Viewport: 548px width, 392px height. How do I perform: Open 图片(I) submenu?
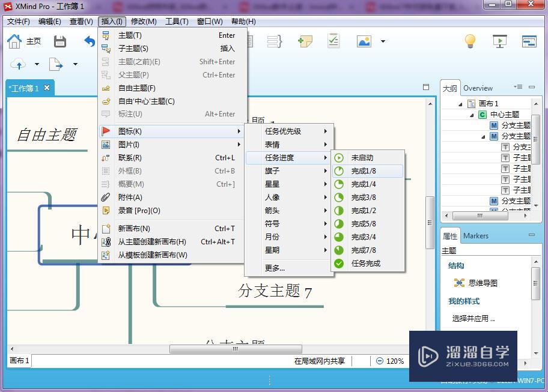click(x=172, y=145)
